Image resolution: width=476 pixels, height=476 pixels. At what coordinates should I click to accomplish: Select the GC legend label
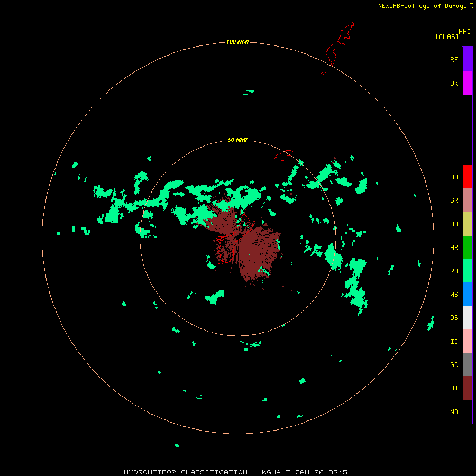coord(454,364)
